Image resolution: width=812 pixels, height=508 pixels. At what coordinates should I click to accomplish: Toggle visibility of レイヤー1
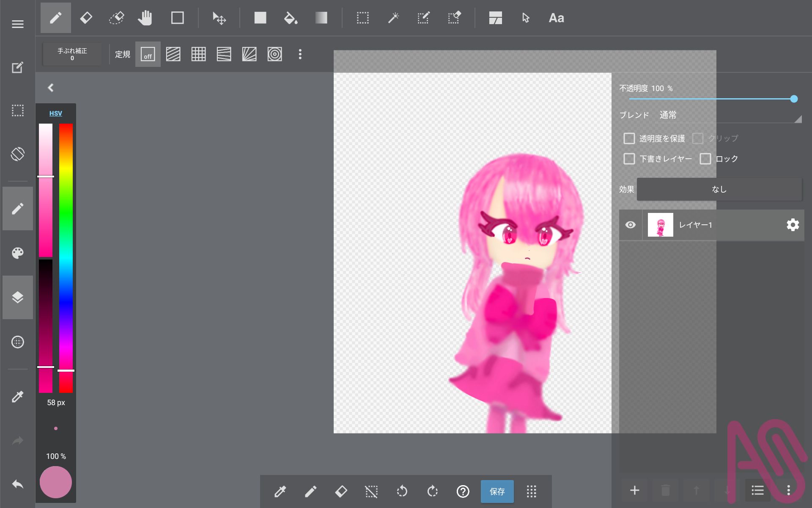tap(630, 225)
